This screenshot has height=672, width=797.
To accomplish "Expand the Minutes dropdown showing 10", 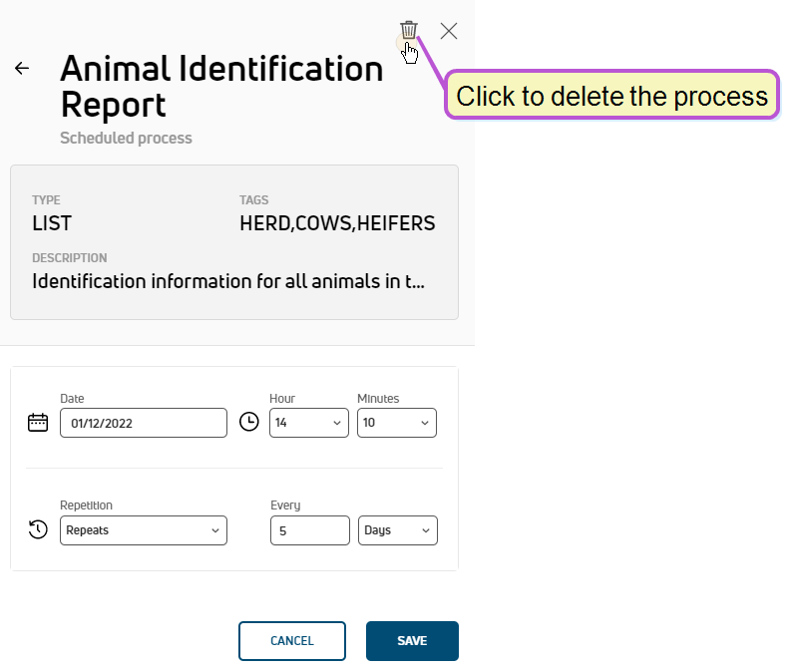I will pyautogui.click(x=396, y=423).
